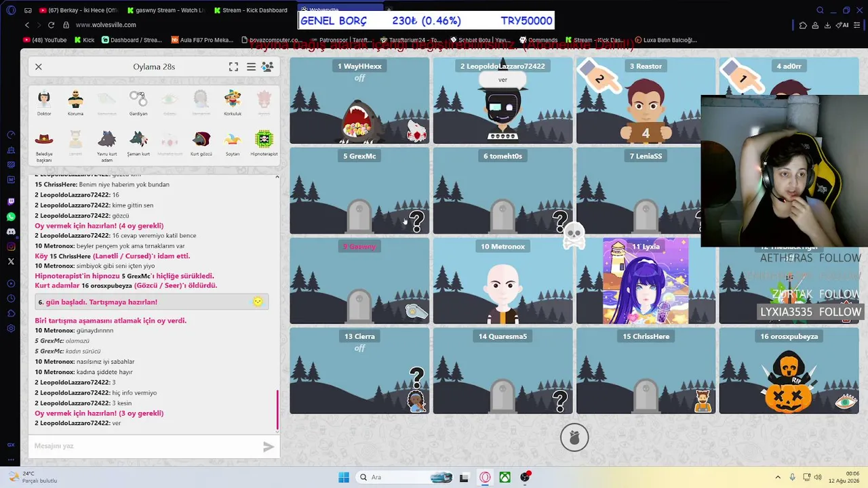Open Instagram in Opera sidebar
The image size is (868, 488).
point(11,247)
